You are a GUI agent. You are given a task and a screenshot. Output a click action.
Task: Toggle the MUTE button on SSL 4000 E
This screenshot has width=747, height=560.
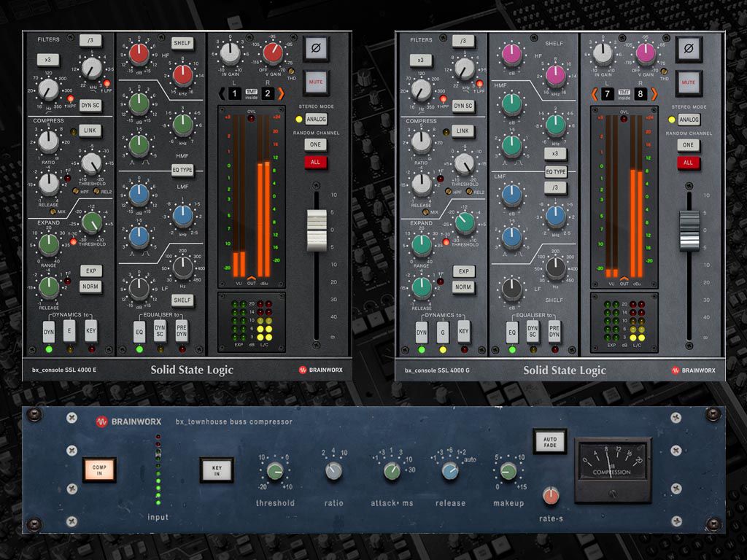pos(317,82)
